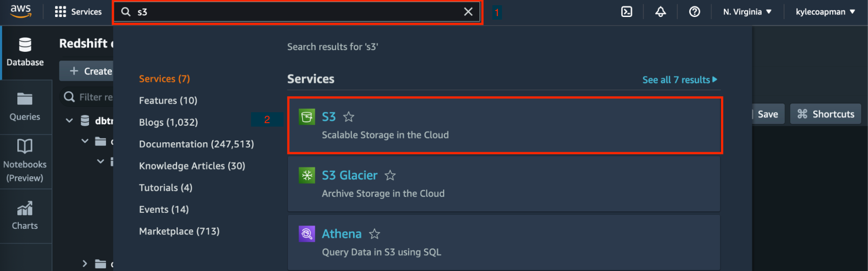Screen dimensions: 868x271
Task: Open the kylecoapman account dropdown
Action: tap(825, 12)
